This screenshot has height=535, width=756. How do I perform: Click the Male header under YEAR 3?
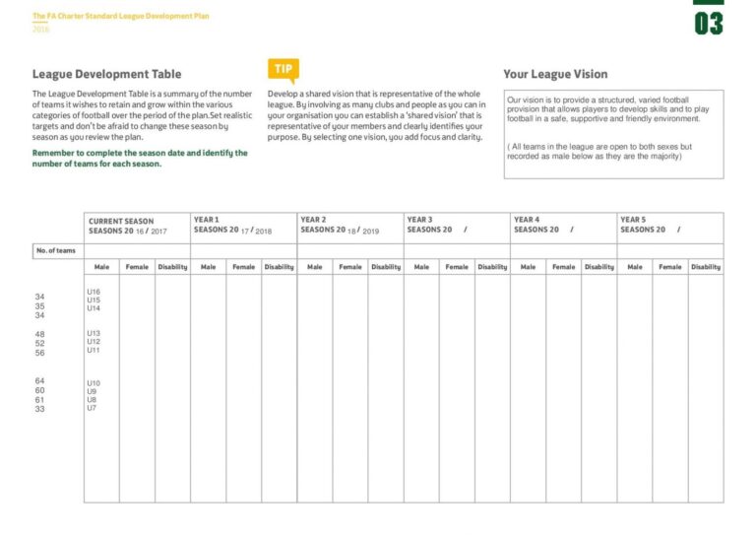pyautogui.click(x=421, y=267)
